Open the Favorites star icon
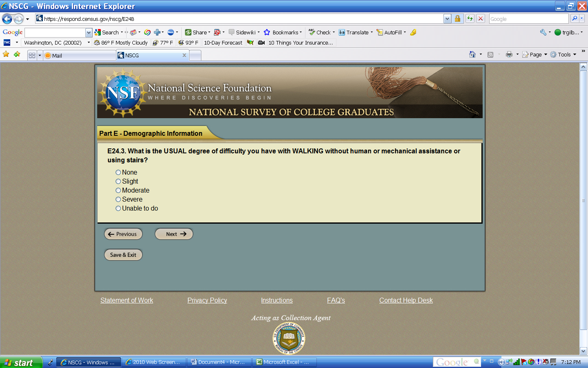588x368 pixels. click(6, 54)
